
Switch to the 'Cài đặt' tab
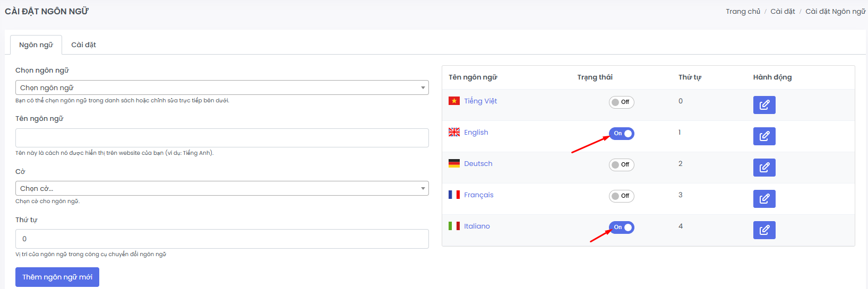pos(83,45)
